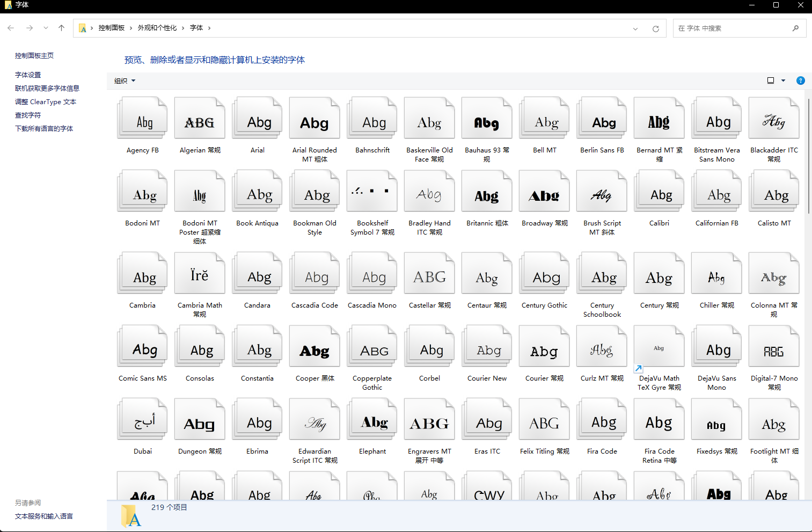The width and height of the screenshot is (812, 532).
Task: Click the 字体 breadcrumb
Action: click(x=196, y=28)
